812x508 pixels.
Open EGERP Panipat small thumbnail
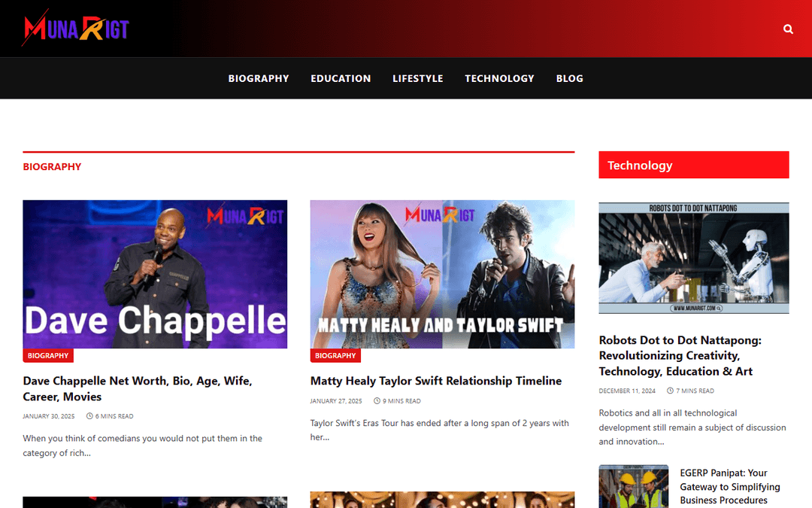click(633, 486)
